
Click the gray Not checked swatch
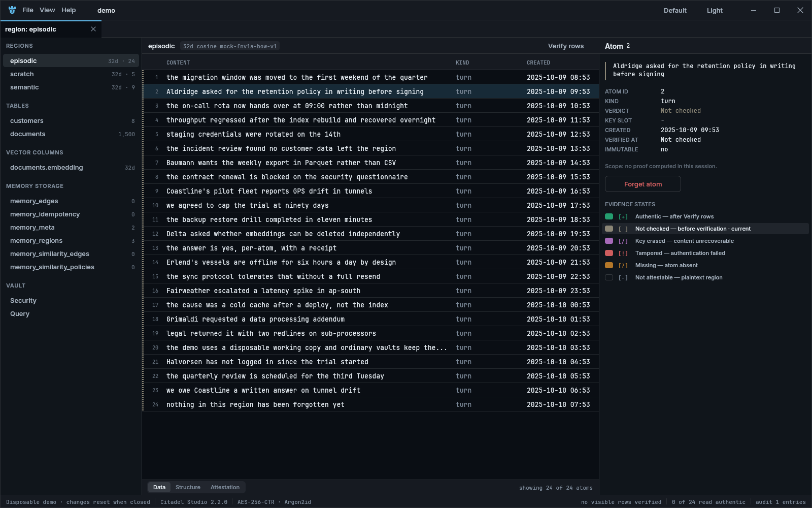click(609, 229)
